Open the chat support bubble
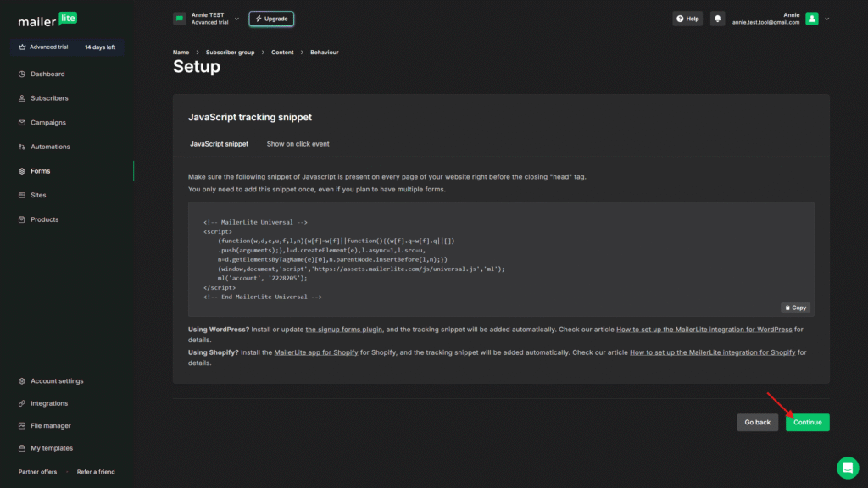 (x=848, y=468)
